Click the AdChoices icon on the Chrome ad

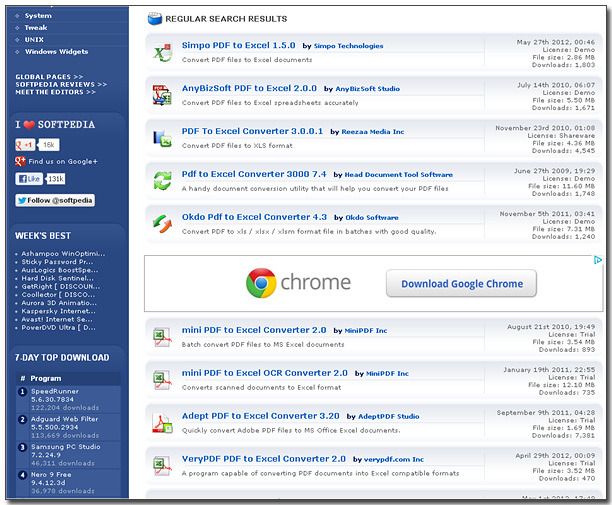point(598,260)
